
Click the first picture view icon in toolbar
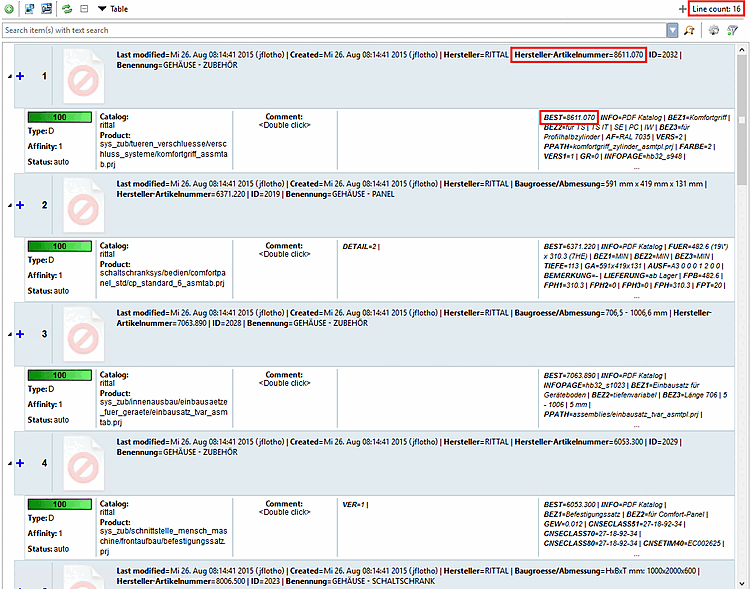30,9
